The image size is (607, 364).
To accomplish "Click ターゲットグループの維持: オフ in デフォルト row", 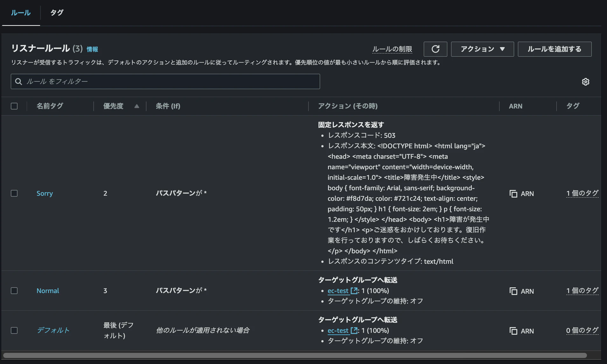I will click(375, 341).
